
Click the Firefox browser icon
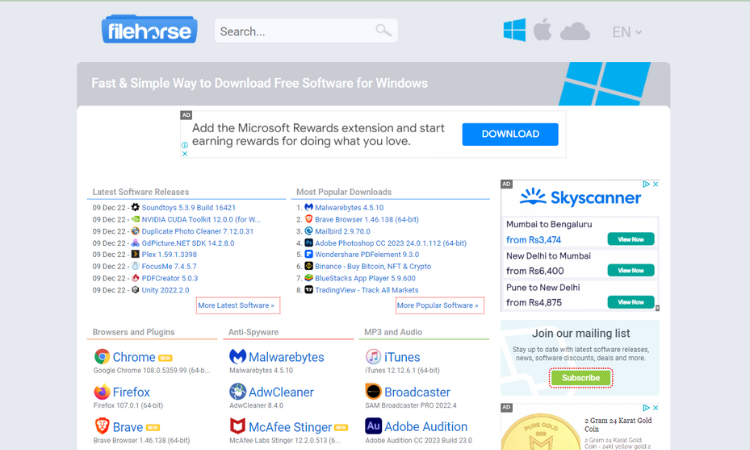pyautogui.click(x=102, y=392)
